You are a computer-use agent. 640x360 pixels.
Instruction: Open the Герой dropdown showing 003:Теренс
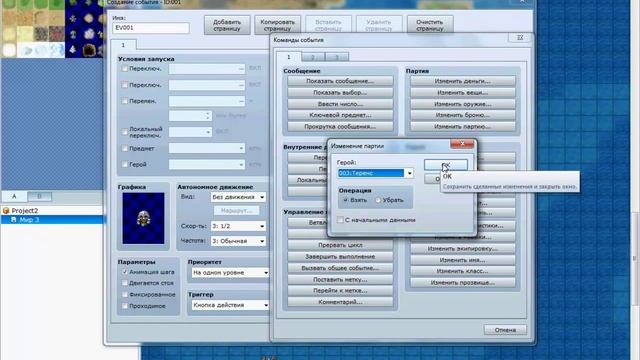(x=376, y=173)
